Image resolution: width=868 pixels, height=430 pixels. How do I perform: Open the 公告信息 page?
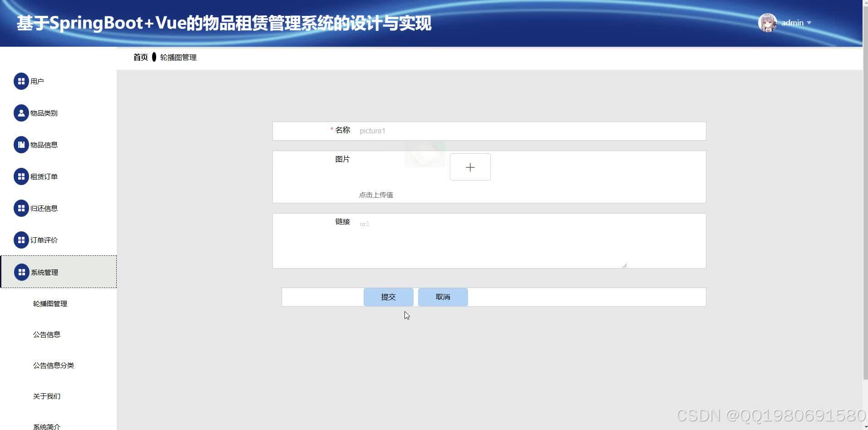coord(47,334)
